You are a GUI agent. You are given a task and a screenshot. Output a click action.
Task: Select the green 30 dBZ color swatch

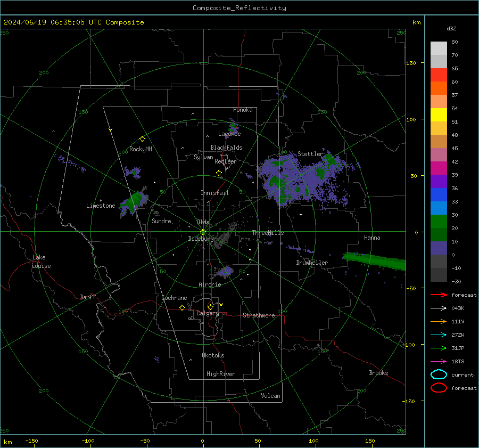(439, 221)
